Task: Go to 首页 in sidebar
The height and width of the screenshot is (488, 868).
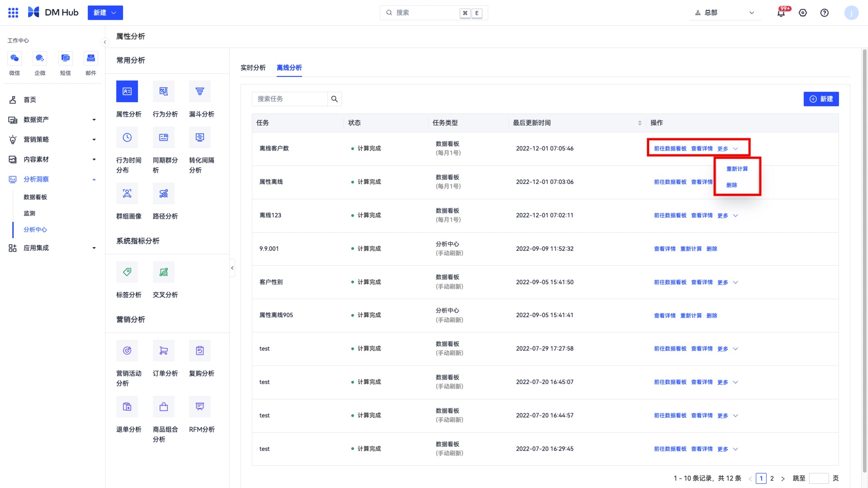Action: (30, 100)
